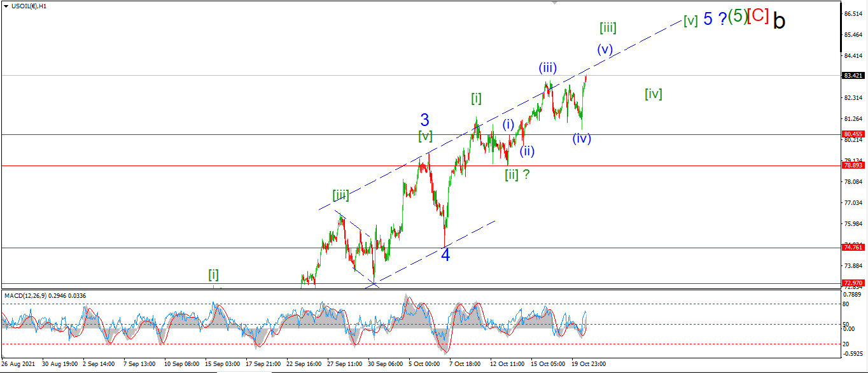Click the 86.514 price scale label

click(x=853, y=13)
